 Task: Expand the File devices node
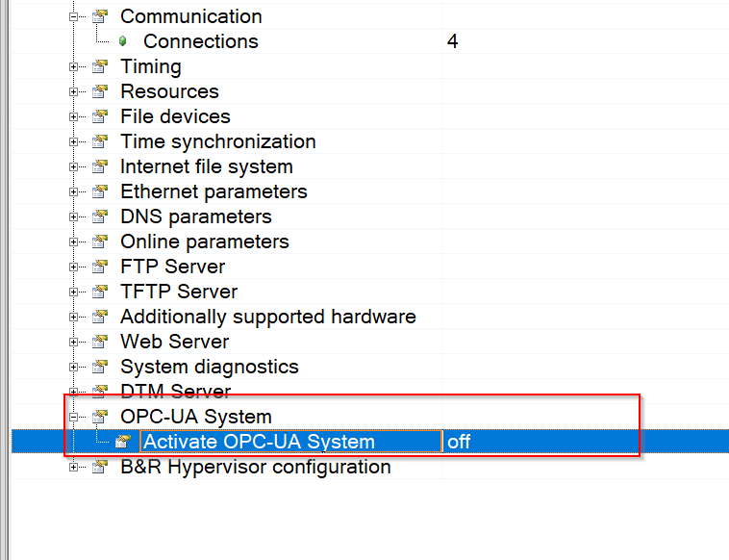pyautogui.click(x=73, y=116)
